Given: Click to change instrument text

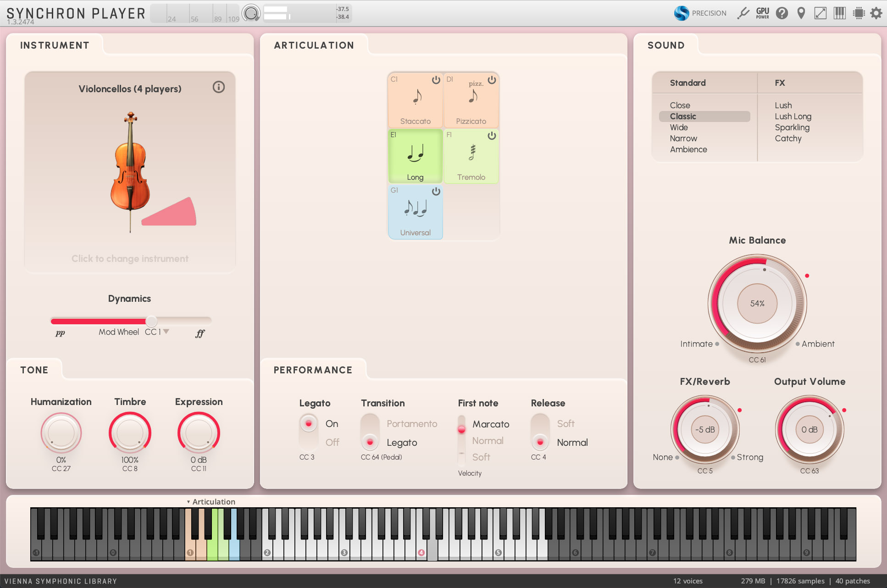Looking at the screenshot, I should coord(130,259).
